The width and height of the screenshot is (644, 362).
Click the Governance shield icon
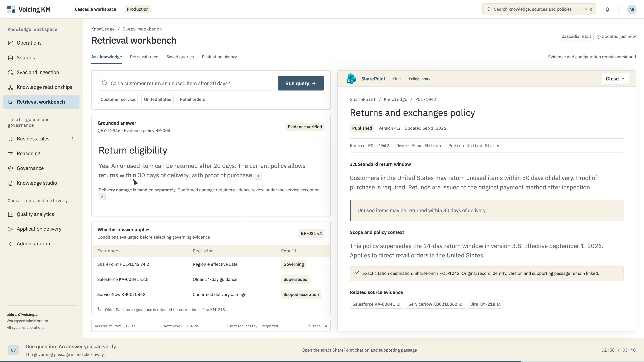[x=10, y=168]
